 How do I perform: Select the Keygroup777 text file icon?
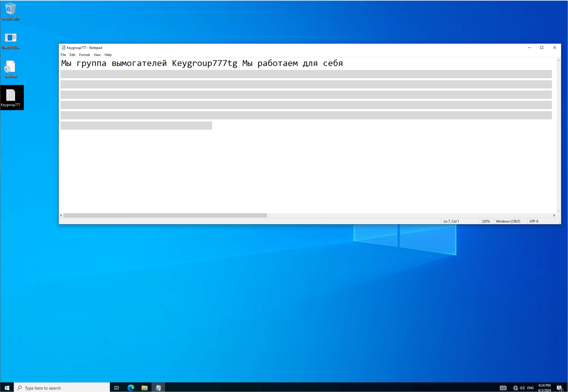(11, 97)
